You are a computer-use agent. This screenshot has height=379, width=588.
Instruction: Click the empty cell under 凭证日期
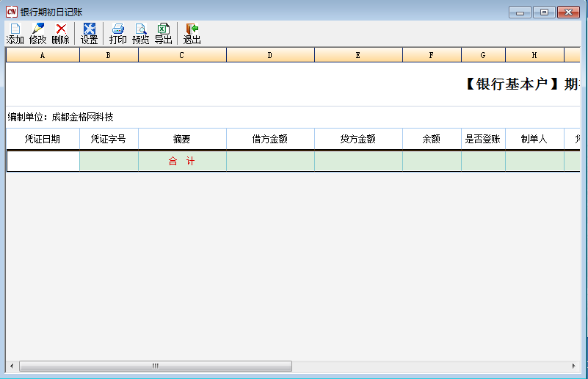point(43,162)
